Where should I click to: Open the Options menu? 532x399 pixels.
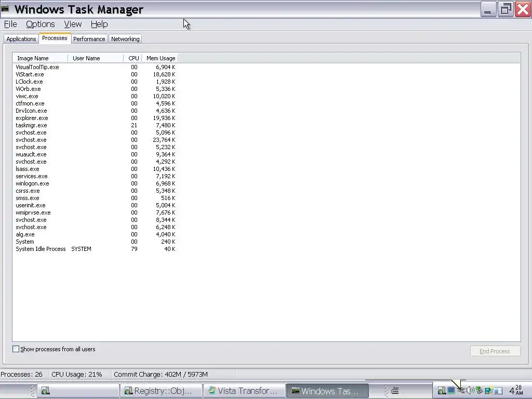[x=41, y=24]
